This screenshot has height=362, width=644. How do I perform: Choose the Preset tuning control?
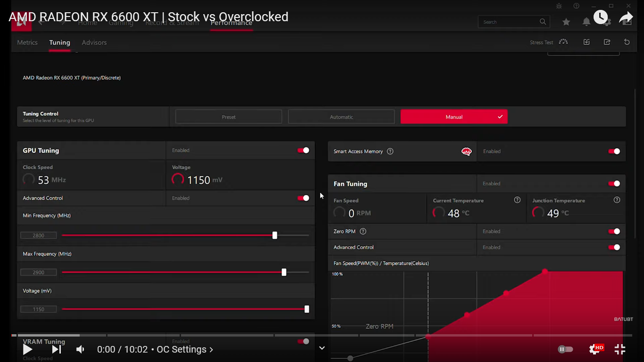(229, 117)
